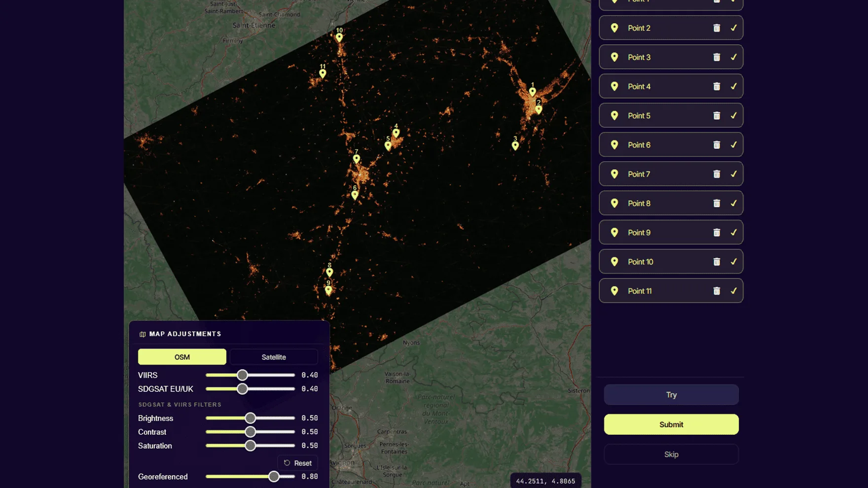This screenshot has width=868, height=488.
Task: Select the checkmark beside Point 5
Action: 733,115
